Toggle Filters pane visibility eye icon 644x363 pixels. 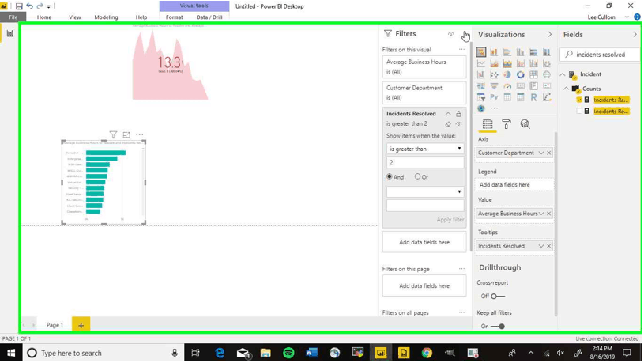451,34
